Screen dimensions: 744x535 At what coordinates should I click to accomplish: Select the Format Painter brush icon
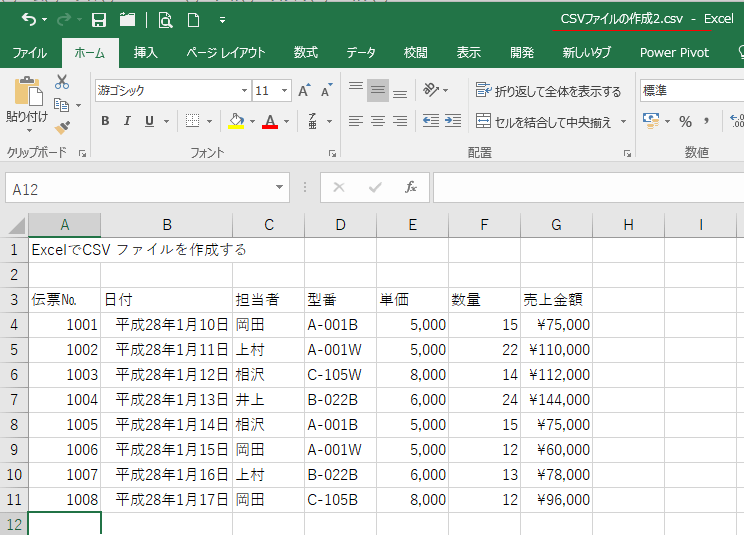pyautogui.click(x=62, y=127)
